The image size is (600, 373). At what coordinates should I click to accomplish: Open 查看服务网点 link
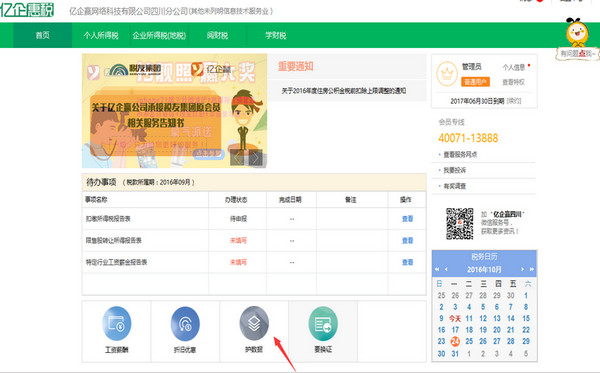click(460, 155)
